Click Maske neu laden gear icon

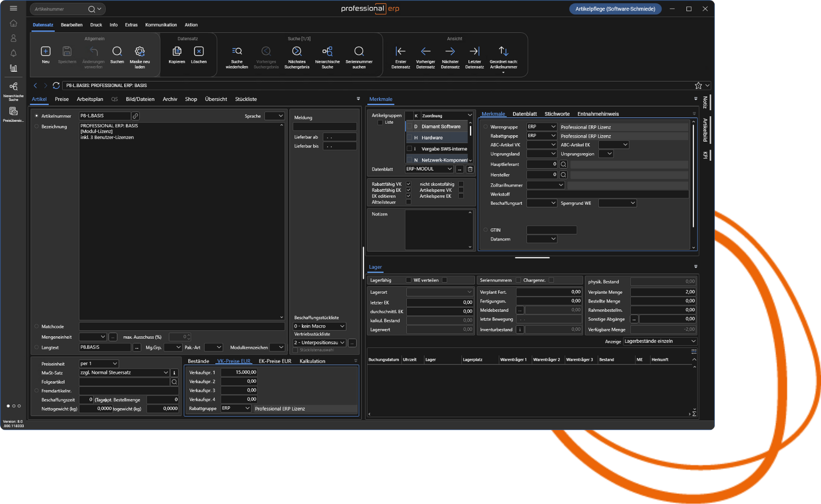pos(140,51)
